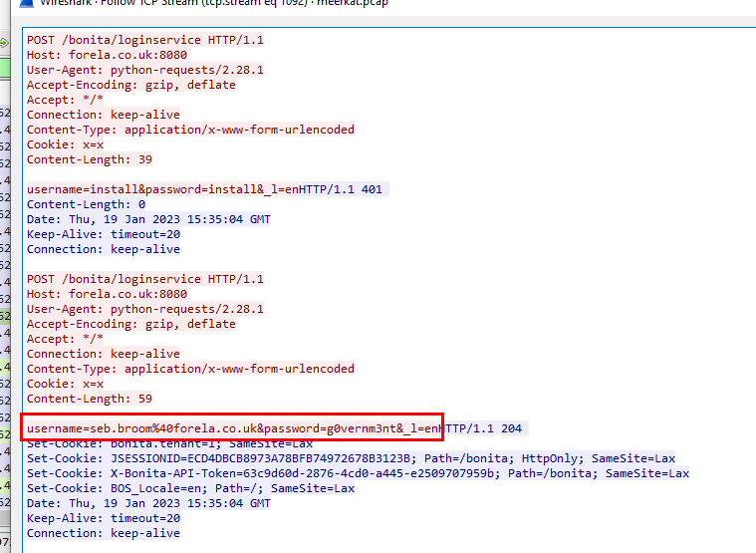Click the 'Set-Cookie: JSESSIONID=ECD4DBCB...' line

351,458
